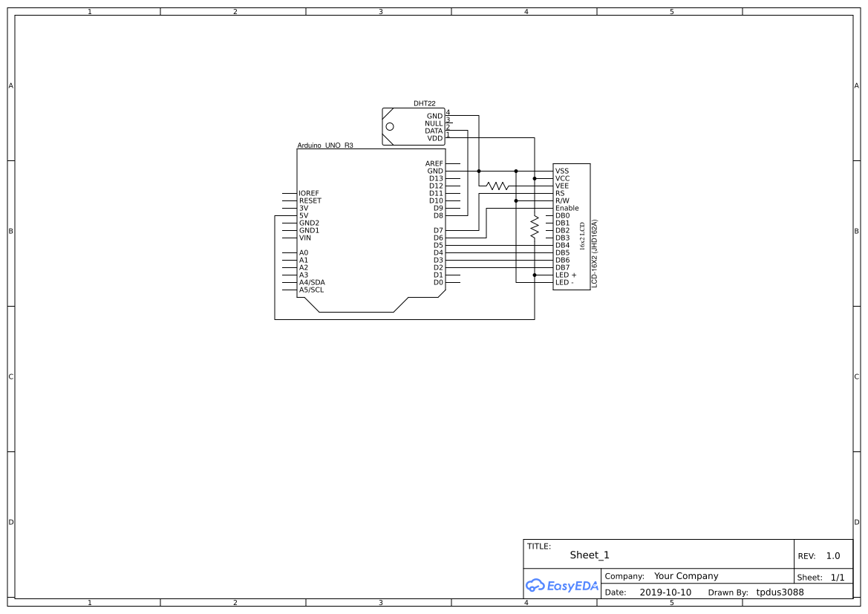Select the D10 pin label

[x=436, y=201]
